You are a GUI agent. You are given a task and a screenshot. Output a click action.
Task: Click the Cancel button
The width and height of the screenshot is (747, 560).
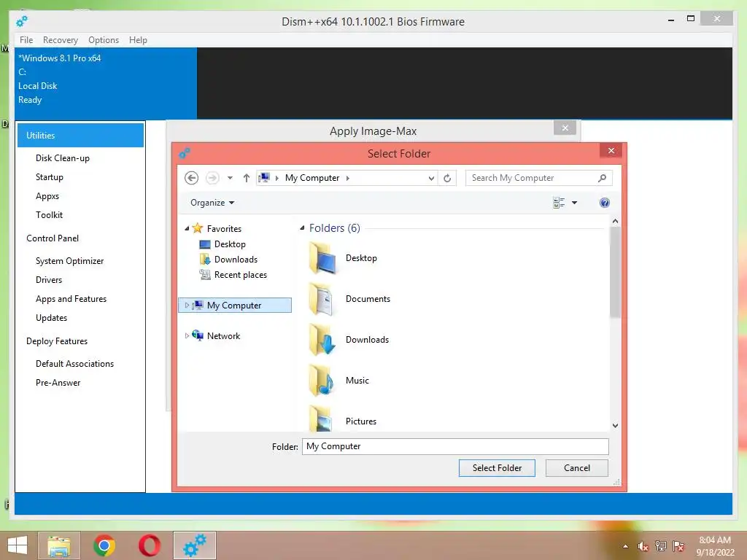point(577,468)
